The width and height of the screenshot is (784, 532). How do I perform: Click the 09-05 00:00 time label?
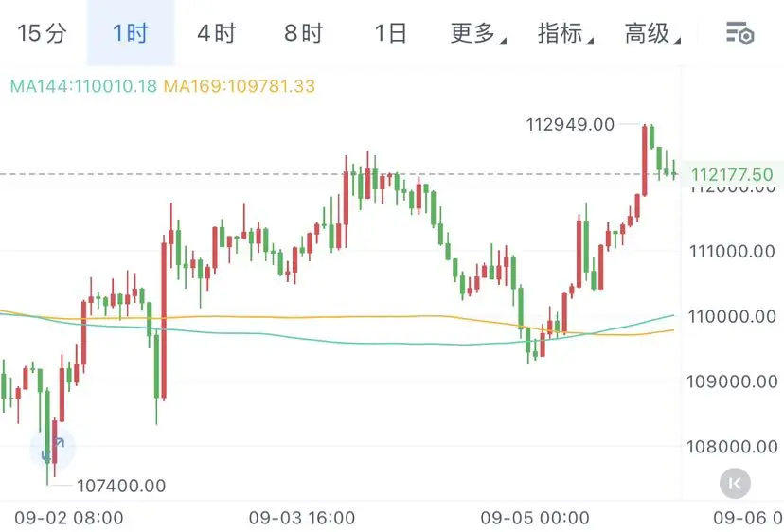coord(535,518)
